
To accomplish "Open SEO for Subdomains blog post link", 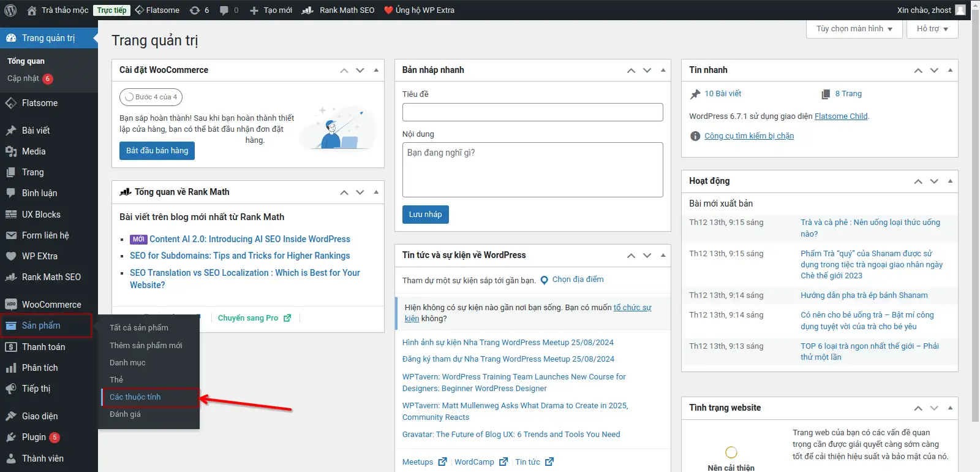I will pos(240,256).
